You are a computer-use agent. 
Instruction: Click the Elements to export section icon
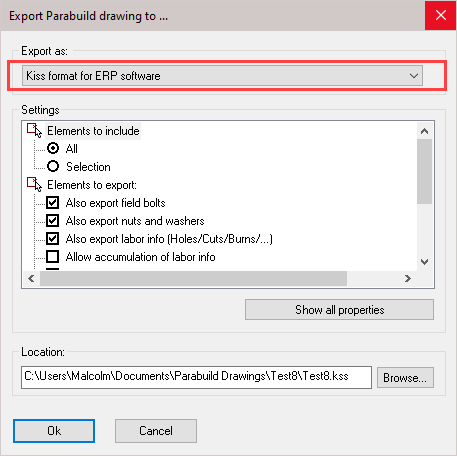coord(34,184)
